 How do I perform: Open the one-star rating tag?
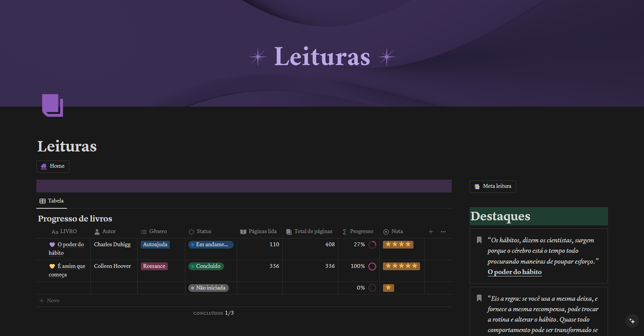(x=388, y=288)
